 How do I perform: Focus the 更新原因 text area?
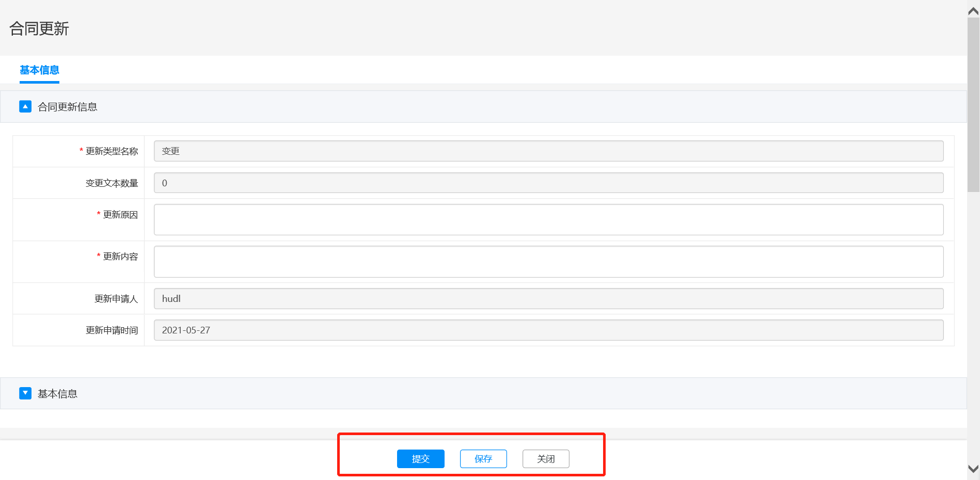coord(548,219)
